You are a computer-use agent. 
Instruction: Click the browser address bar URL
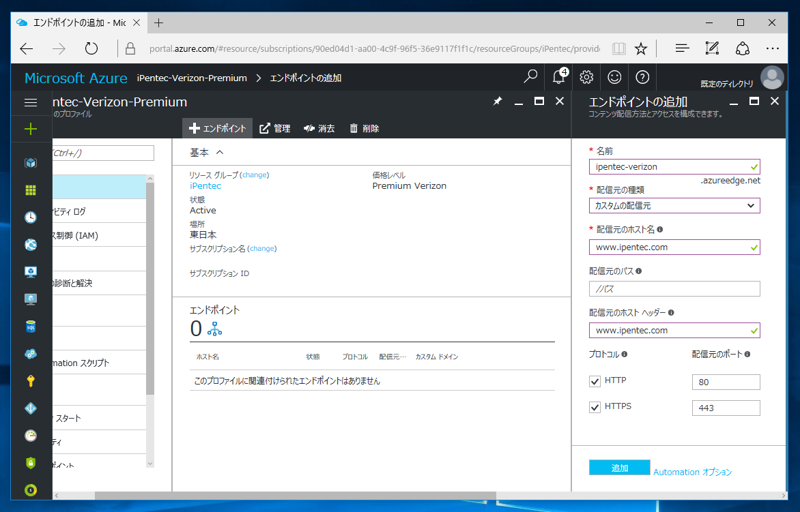374,49
